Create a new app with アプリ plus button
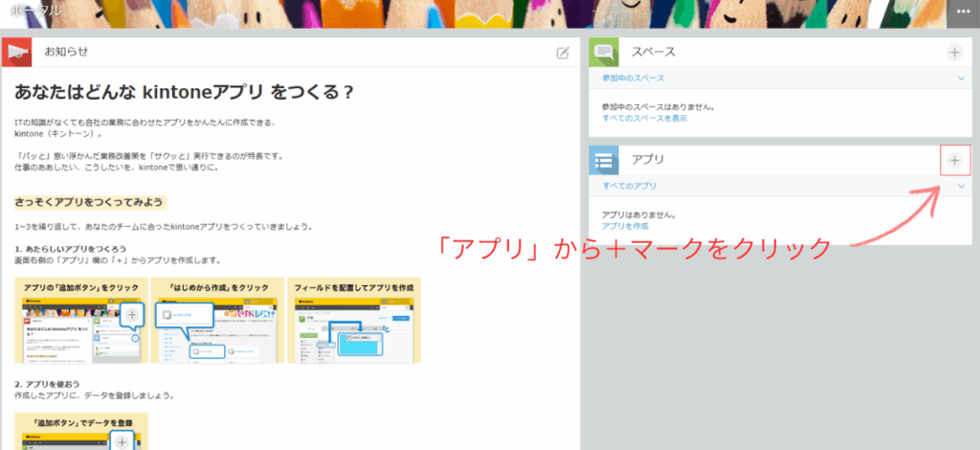Screen dimensions: 980x450 coord(955,160)
